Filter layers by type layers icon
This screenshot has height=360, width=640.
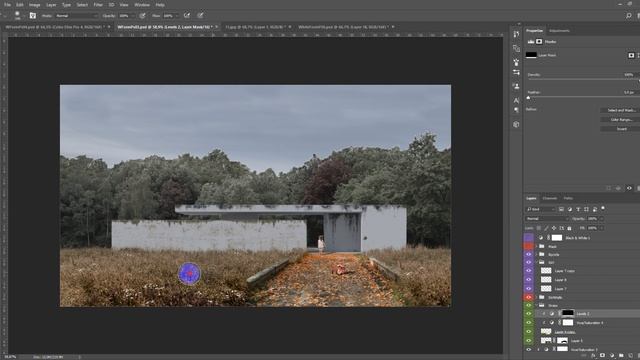578,209
